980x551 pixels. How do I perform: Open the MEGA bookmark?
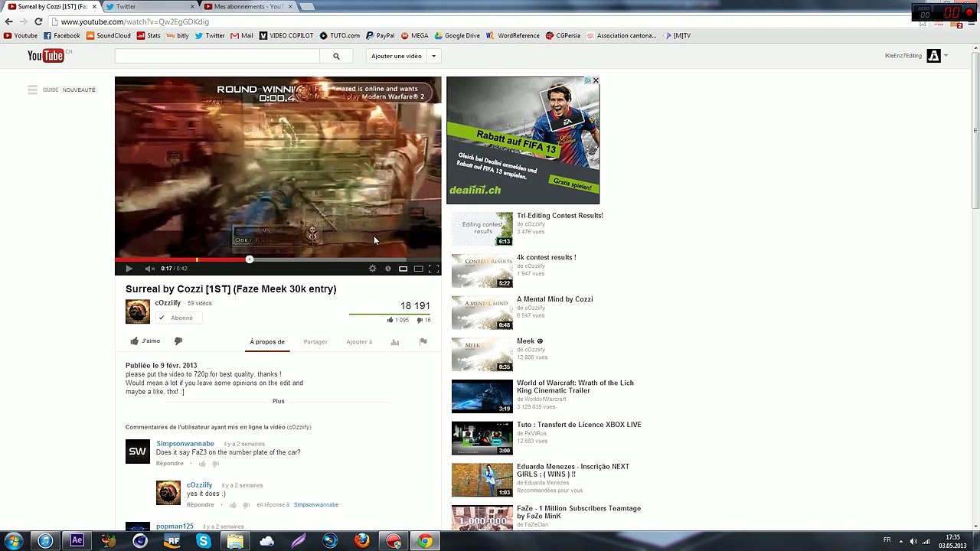coord(414,35)
